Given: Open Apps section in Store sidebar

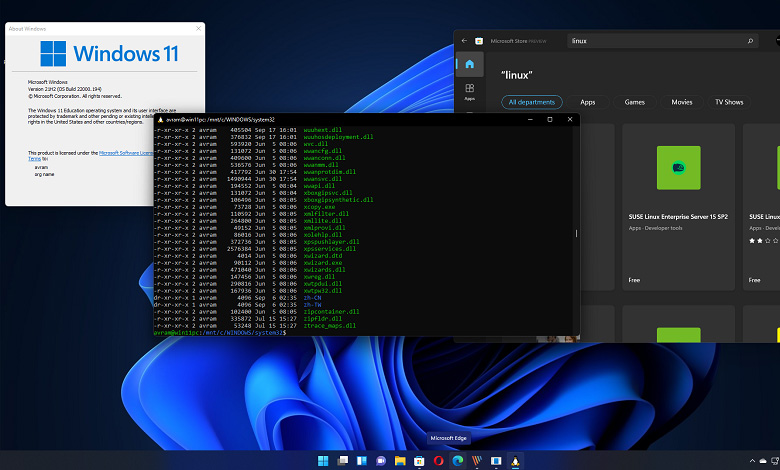Looking at the screenshot, I should click(469, 92).
